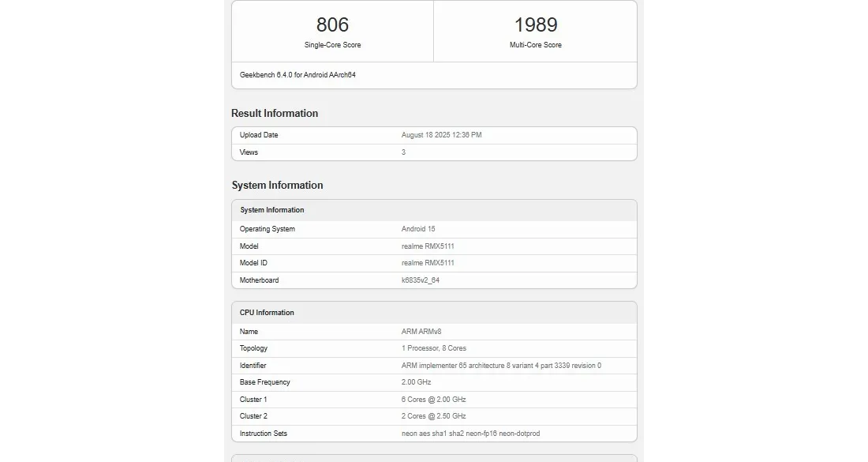This screenshot has height=462, width=868.
Task: Select the views count 3
Action: tap(403, 152)
